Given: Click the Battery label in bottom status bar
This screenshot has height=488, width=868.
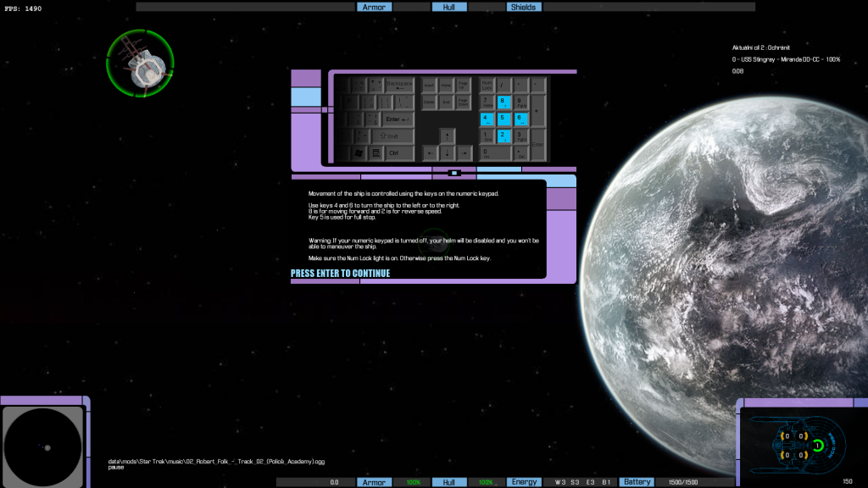Looking at the screenshot, I should tap(637, 482).
